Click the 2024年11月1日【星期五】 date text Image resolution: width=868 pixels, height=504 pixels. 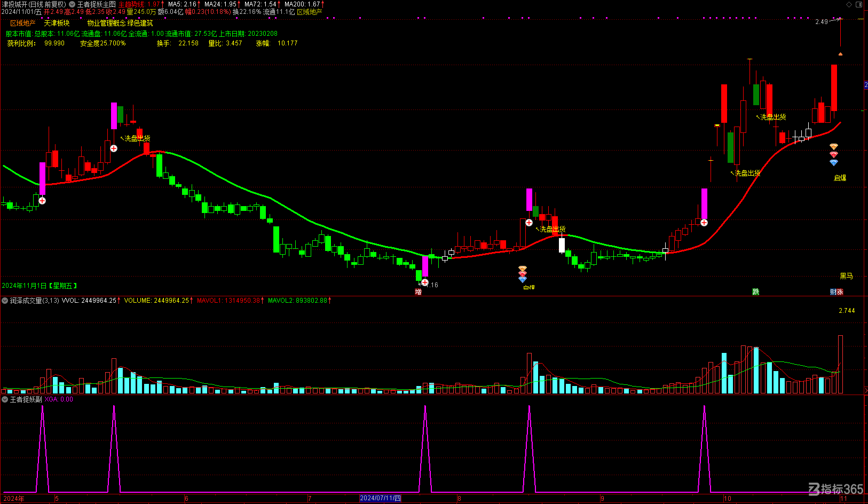pyautogui.click(x=40, y=286)
